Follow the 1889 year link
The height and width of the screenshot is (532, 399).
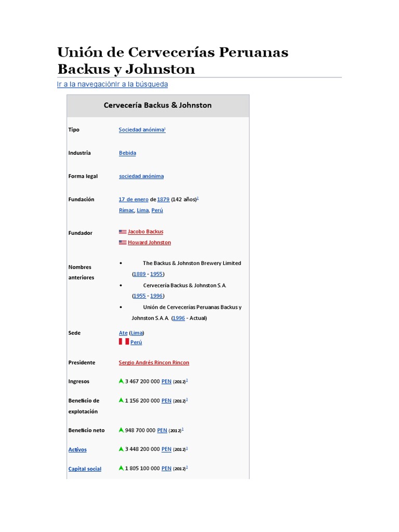[x=139, y=274]
